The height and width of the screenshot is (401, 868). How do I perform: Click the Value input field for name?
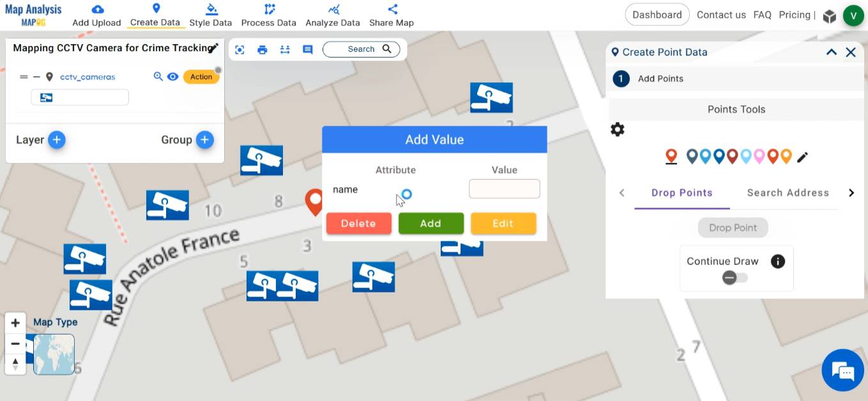click(x=505, y=189)
